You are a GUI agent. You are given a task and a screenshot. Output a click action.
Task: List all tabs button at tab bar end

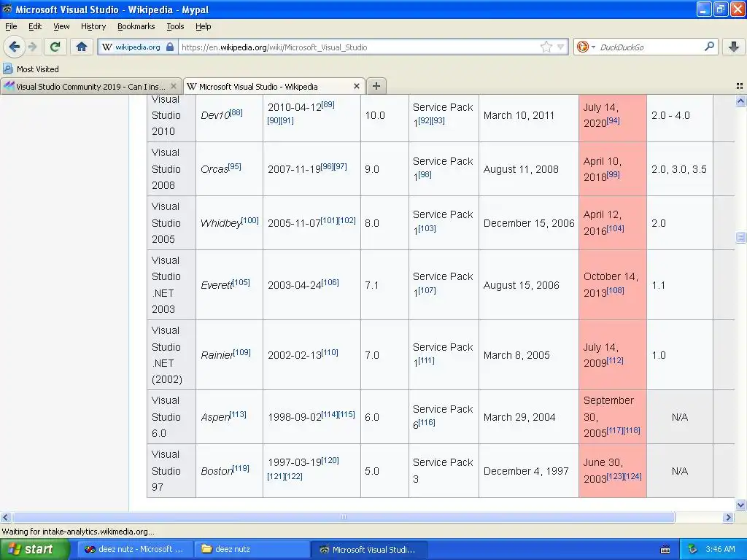pyautogui.click(x=740, y=86)
